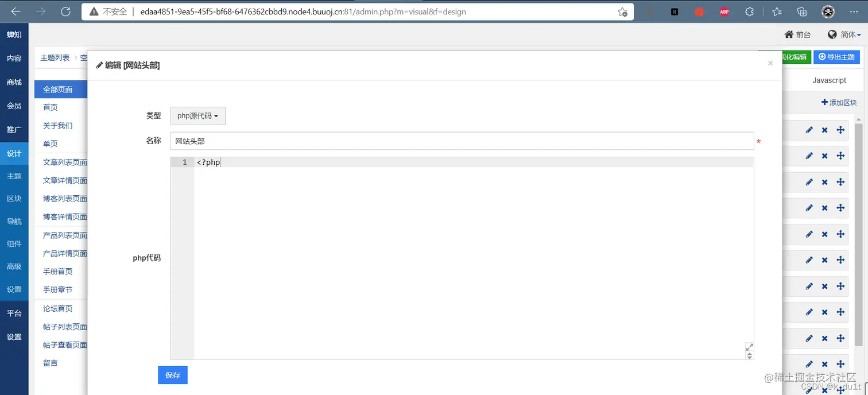The width and height of the screenshot is (868, 395).
Task: Open the 区块 submenu item
Action: 14,198
